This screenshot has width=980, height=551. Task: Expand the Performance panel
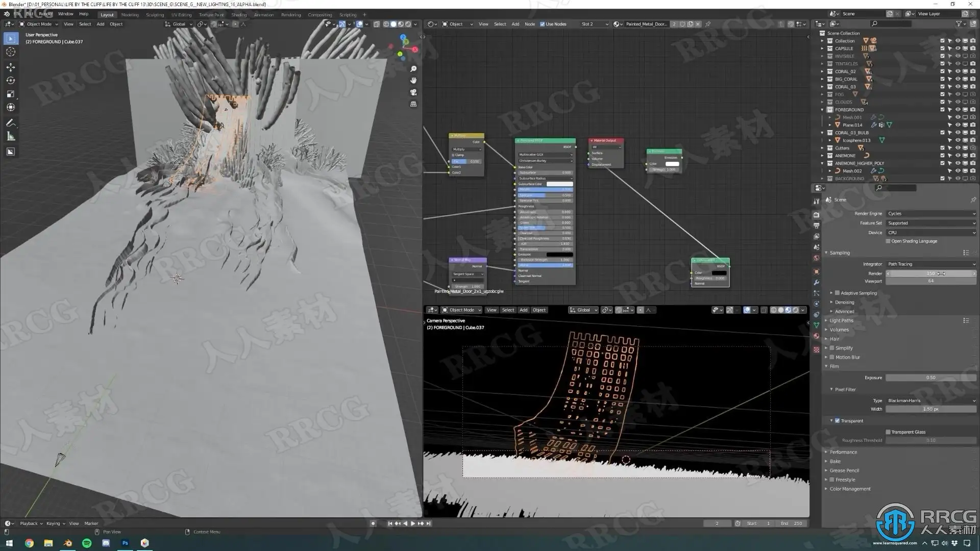click(843, 452)
